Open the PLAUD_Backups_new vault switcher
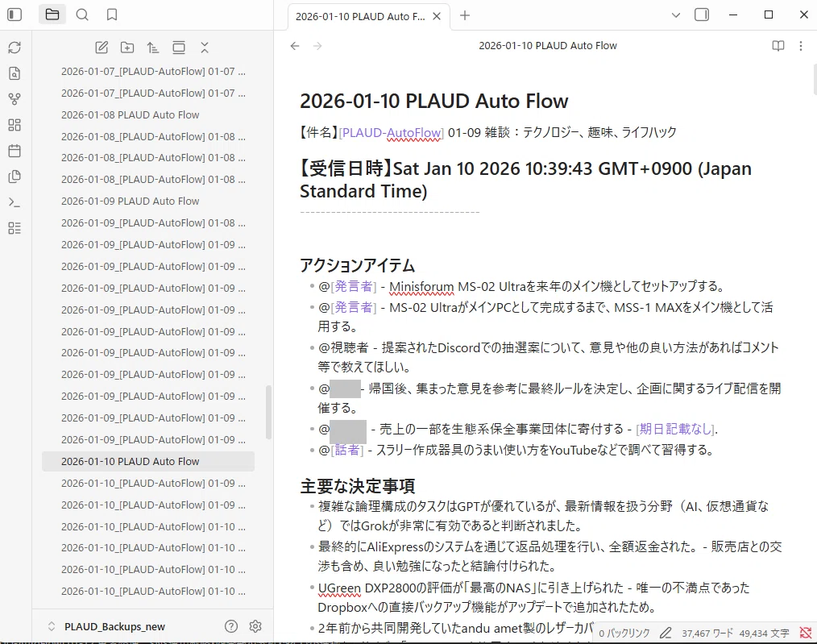817x644 pixels. [x=109, y=627]
